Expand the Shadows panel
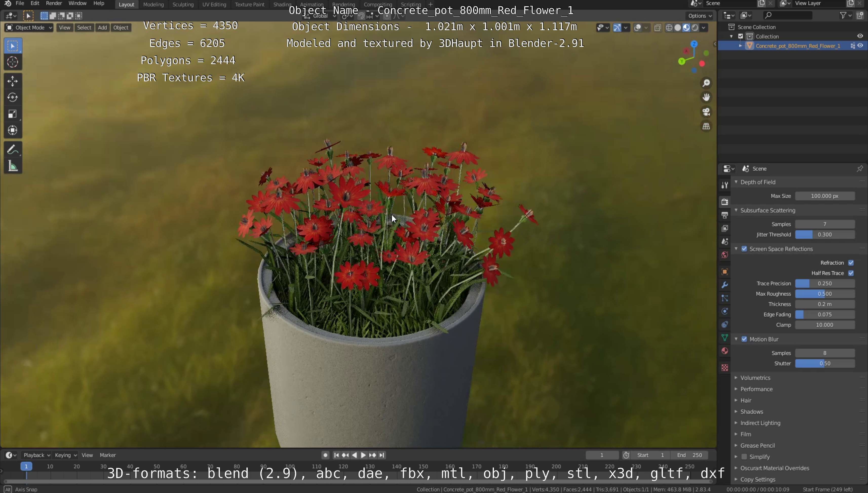 click(736, 411)
